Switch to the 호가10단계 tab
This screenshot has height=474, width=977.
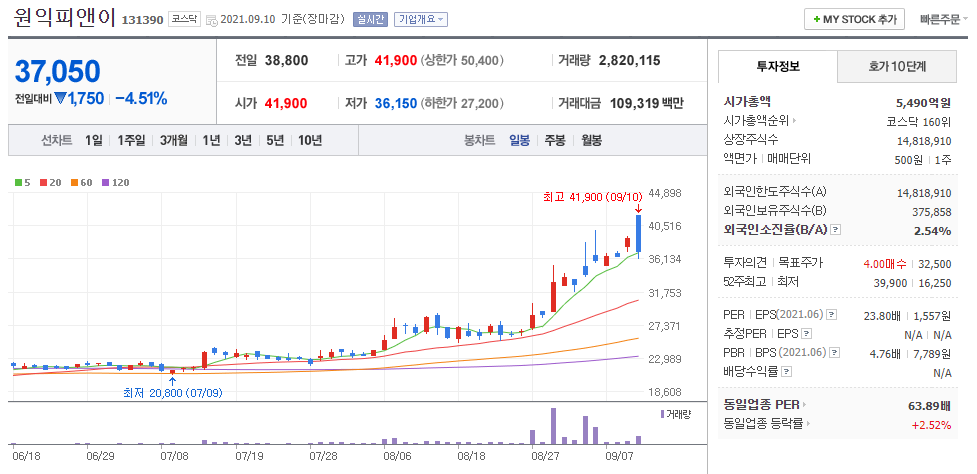coord(897,67)
